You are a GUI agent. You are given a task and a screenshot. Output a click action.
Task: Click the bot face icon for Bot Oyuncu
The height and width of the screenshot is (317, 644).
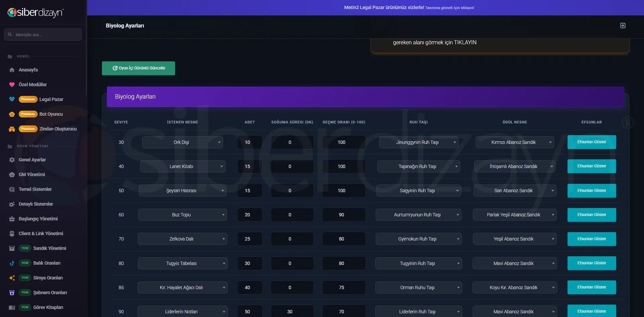pos(12,114)
